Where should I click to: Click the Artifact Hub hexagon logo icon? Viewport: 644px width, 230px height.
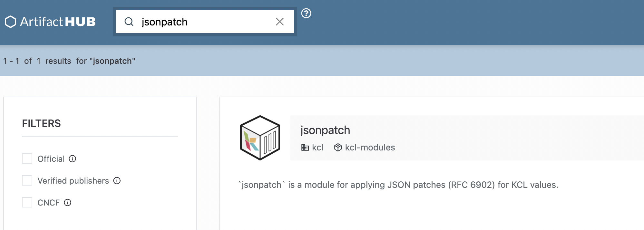[x=11, y=22]
